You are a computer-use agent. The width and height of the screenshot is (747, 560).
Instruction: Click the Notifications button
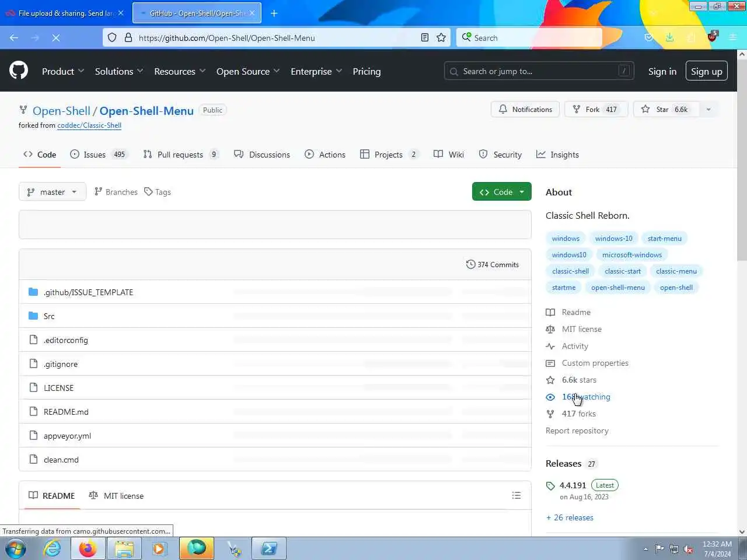point(525,109)
